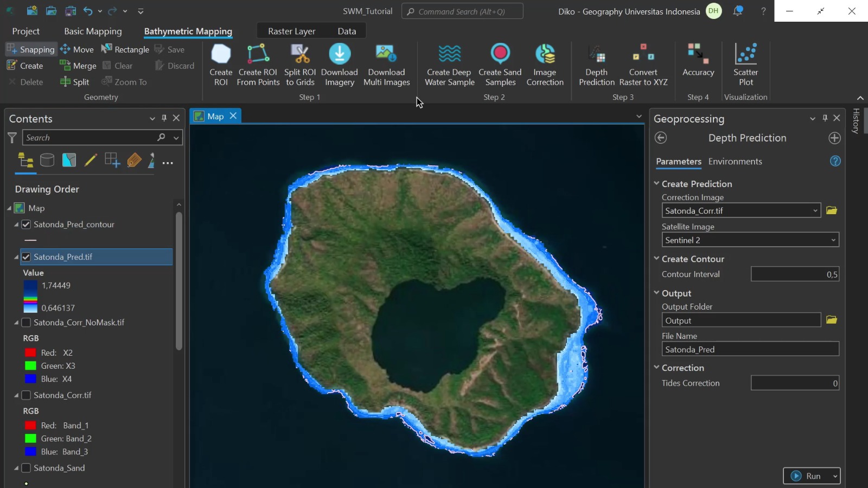This screenshot has width=868, height=488.
Task: Click Satonda_Pred.tif color ramp swatch
Action: pos(30,297)
